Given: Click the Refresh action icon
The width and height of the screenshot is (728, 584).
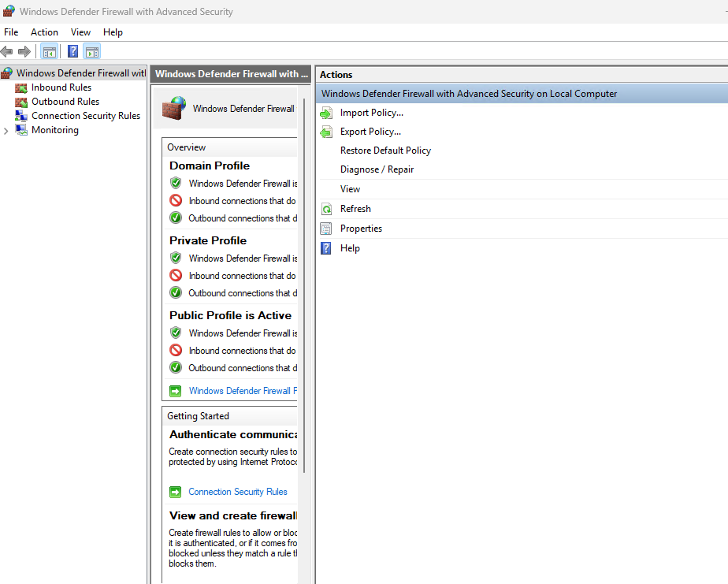Looking at the screenshot, I should pyautogui.click(x=326, y=209).
